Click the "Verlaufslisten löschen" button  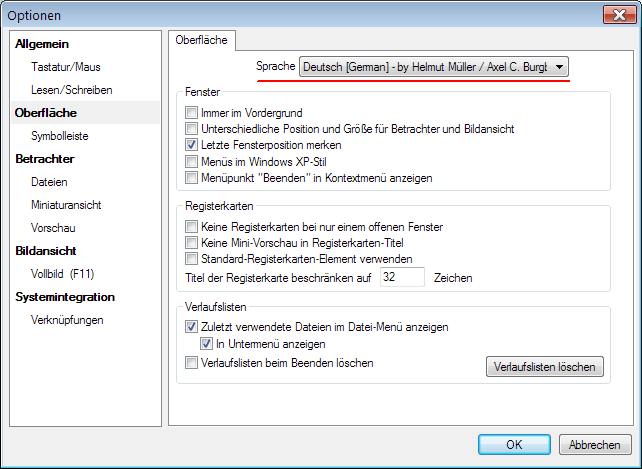[x=545, y=367]
